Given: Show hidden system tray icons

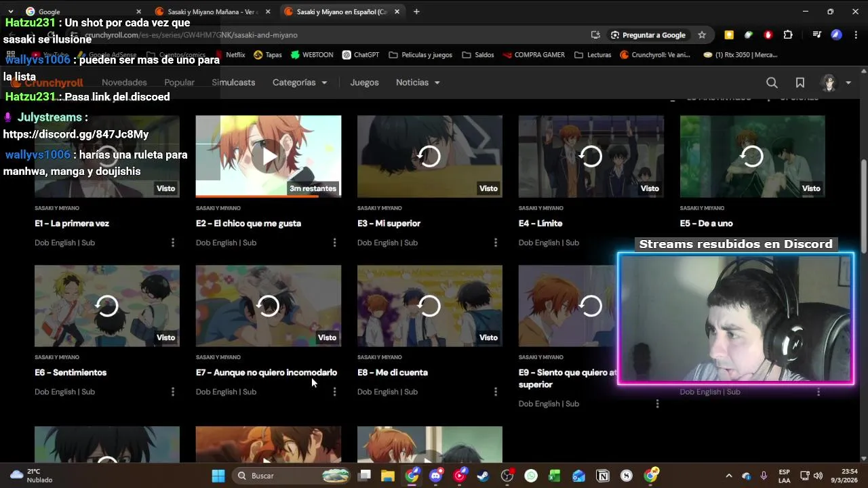Looking at the screenshot, I should 729,476.
